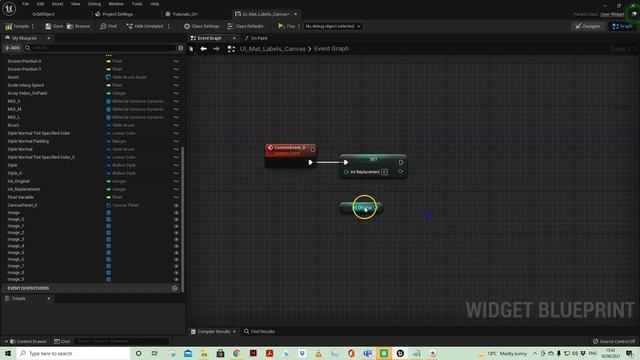This screenshot has width=640, height=360.
Task: Start Play in editor
Action: pyautogui.click(x=287, y=26)
